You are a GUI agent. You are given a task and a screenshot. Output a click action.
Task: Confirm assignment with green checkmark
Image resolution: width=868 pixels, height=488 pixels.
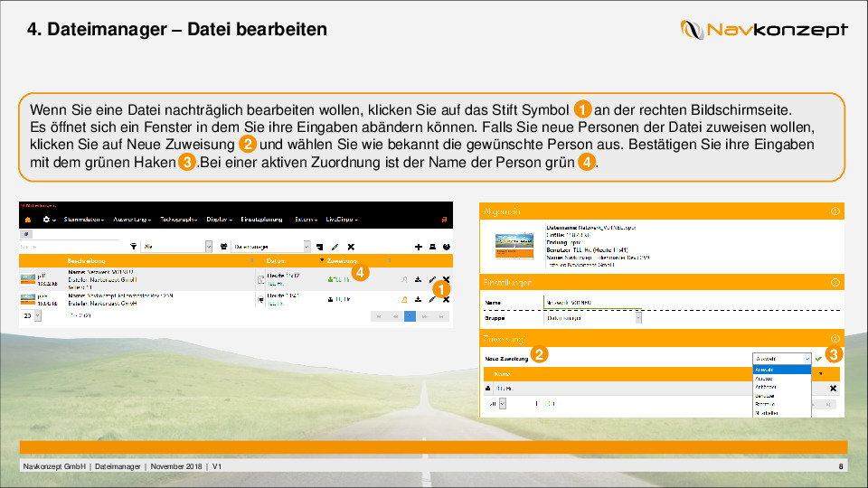click(818, 359)
